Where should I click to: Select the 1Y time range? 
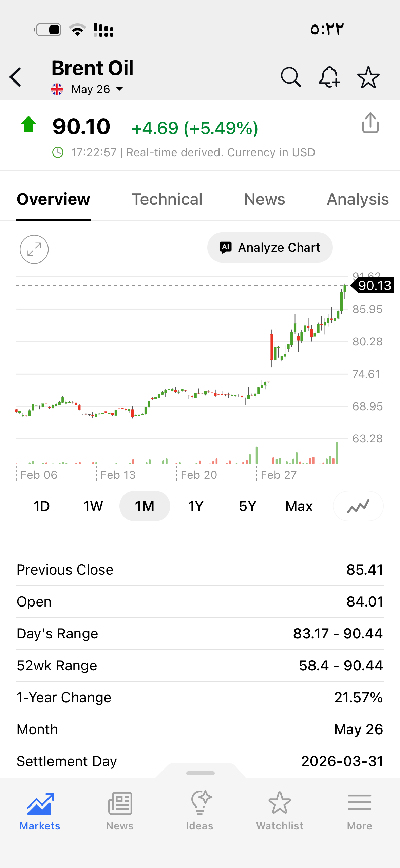pos(196,506)
